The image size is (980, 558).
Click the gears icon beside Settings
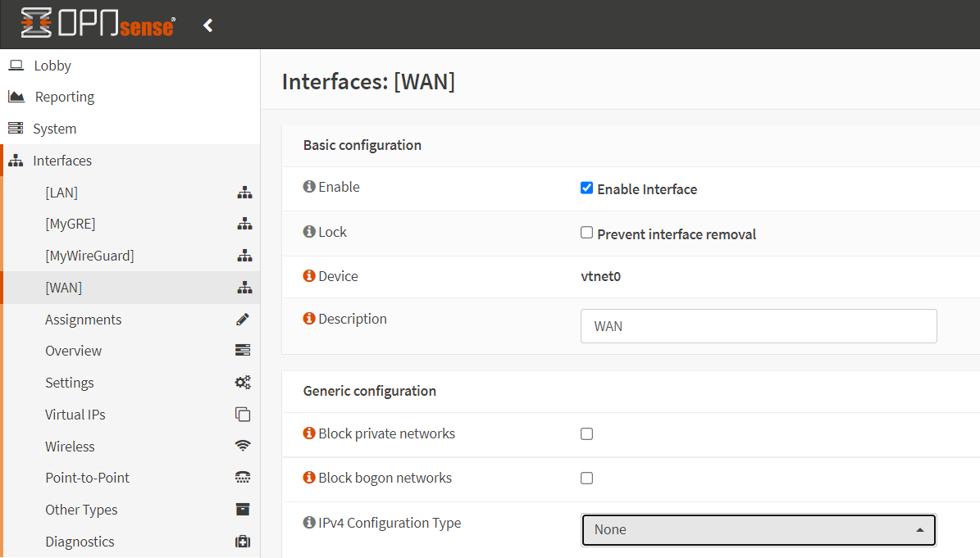pos(243,383)
